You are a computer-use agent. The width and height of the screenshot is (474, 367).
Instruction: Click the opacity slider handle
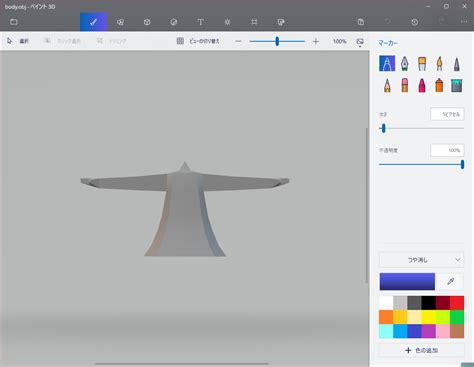coord(462,164)
